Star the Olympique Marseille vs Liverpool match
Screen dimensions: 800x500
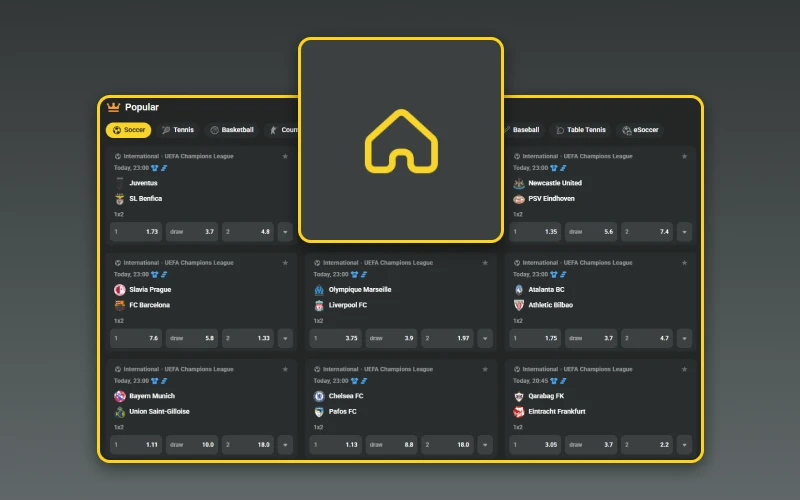484,263
